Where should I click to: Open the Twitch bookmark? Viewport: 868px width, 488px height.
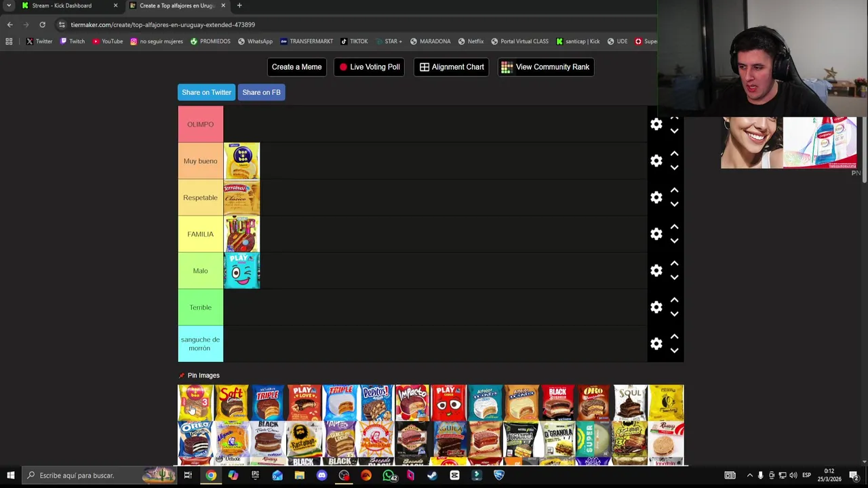tap(72, 41)
